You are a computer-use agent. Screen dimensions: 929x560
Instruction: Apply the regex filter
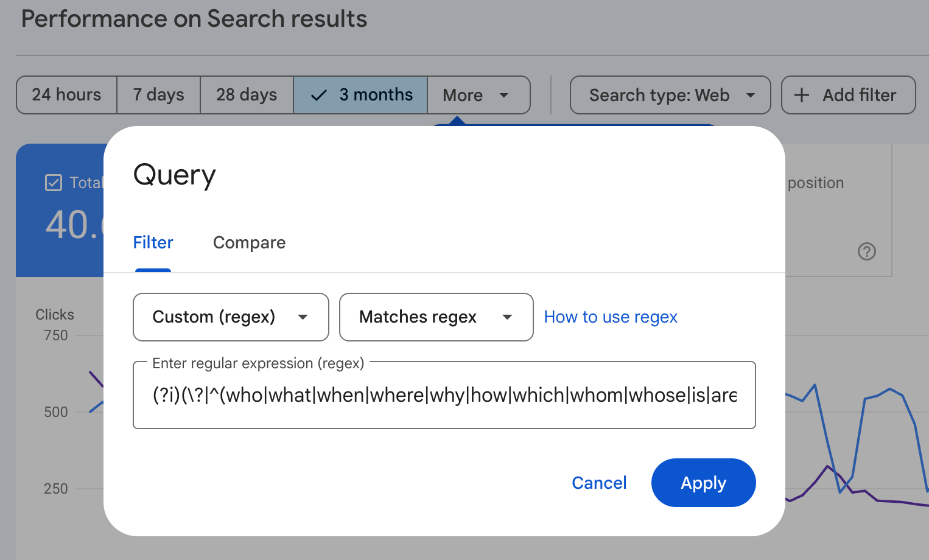[x=703, y=482]
